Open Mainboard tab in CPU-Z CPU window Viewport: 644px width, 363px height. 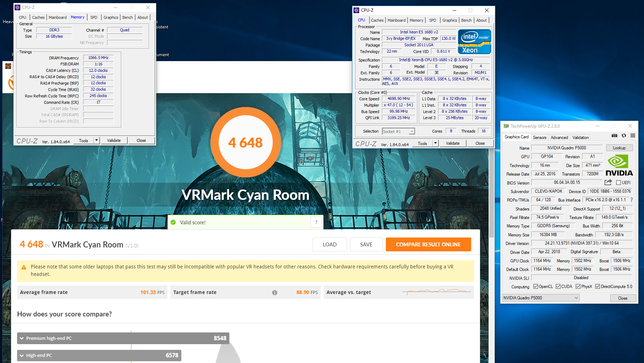tap(396, 20)
